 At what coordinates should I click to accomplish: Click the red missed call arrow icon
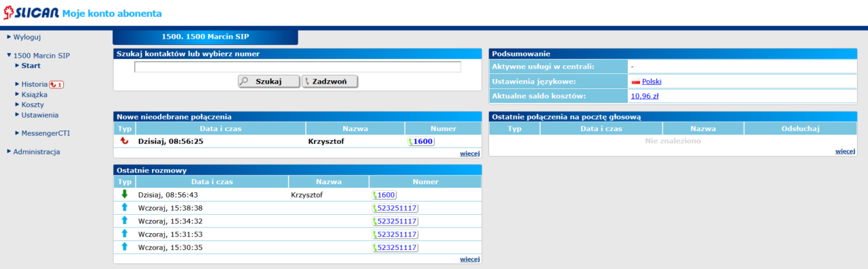124,141
